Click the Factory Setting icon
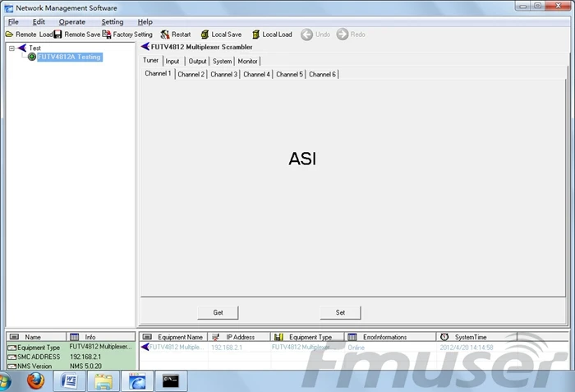This screenshot has width=575, height=392. tap(107, 35)
